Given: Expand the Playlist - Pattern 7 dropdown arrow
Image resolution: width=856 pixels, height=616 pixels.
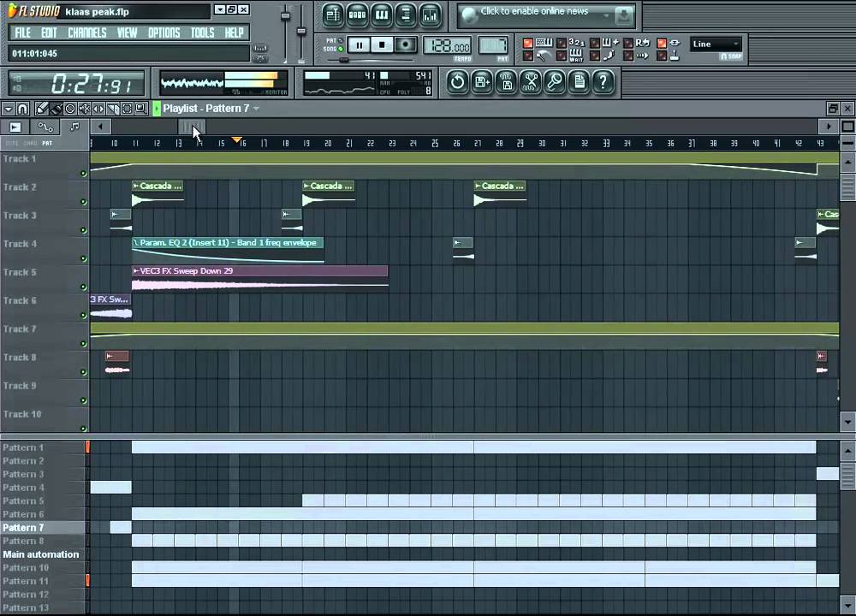Looking at the screenshot, I should coord(256,109).
